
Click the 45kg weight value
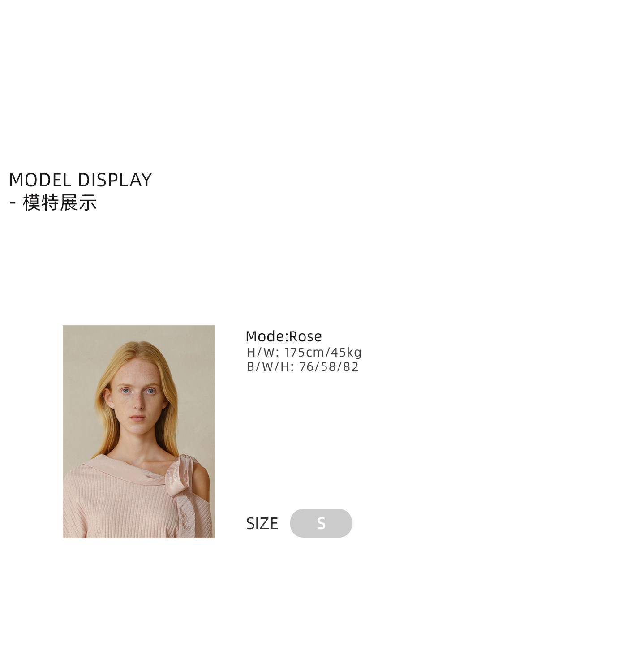click(x=346, y=353)
